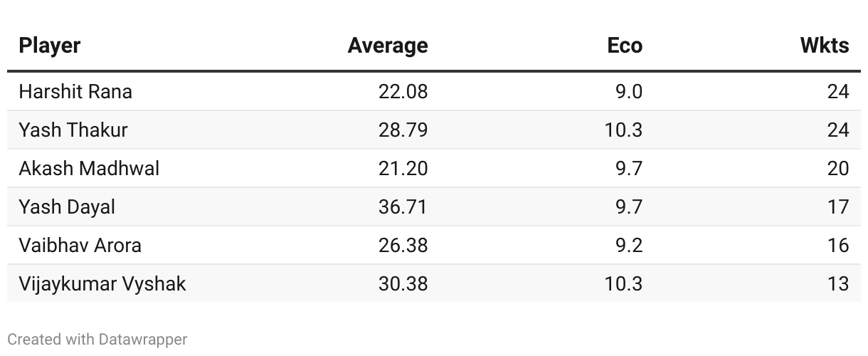This screenshot has height=356, width=868.
Task: Select the Harshit Rana player name
Action: (x=75, y=92)
